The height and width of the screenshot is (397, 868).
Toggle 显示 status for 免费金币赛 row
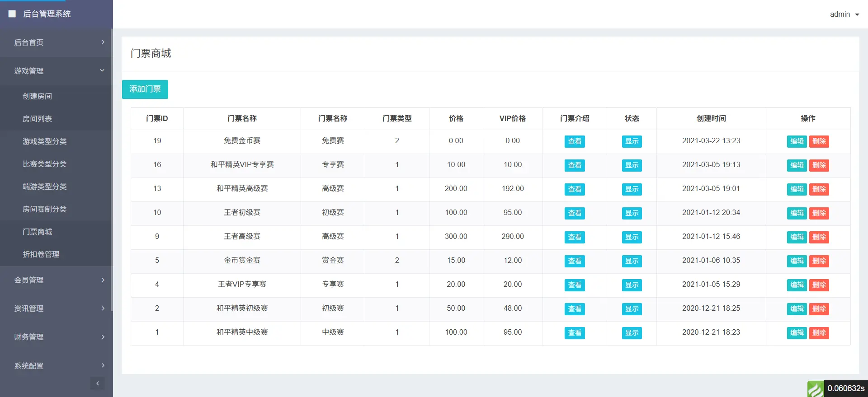point(632,141)
